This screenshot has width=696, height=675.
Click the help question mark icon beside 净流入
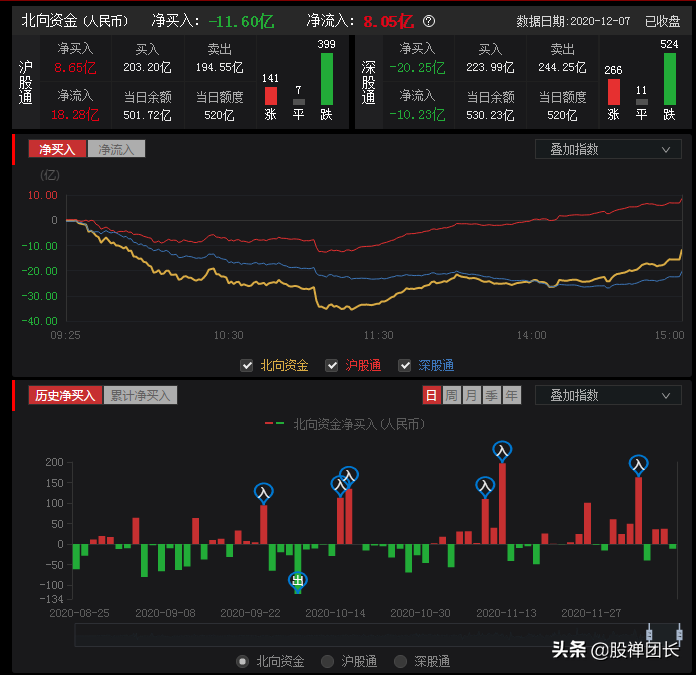pos(429,21)
